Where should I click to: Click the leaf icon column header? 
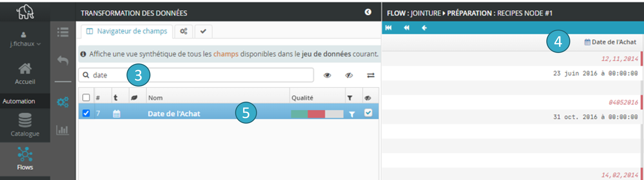coord(134,98)
